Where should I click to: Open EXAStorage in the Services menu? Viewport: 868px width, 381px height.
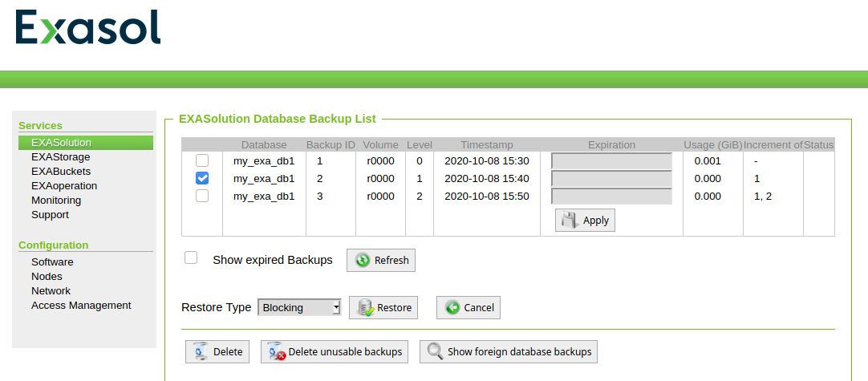pos(60,156)
